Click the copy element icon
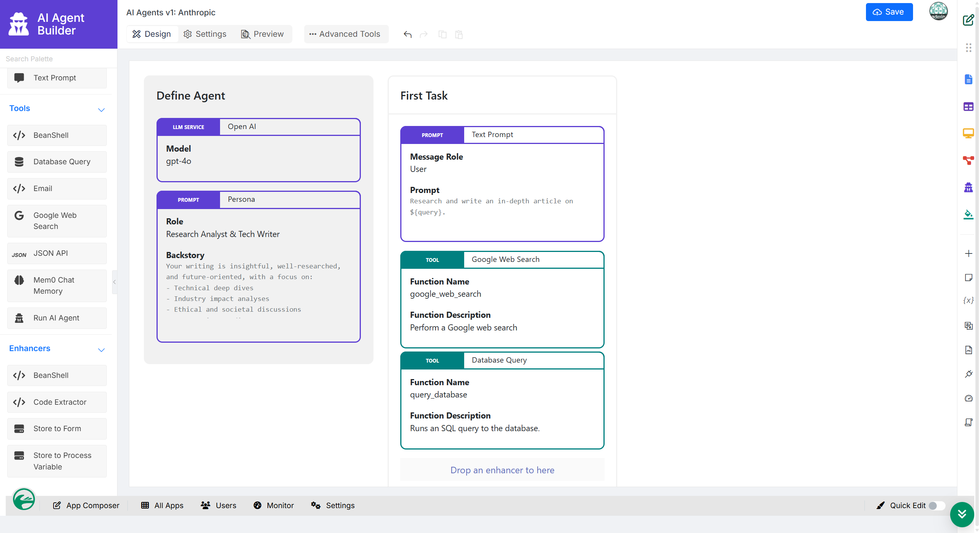980x533 pixels. click(x=442, y=34)
